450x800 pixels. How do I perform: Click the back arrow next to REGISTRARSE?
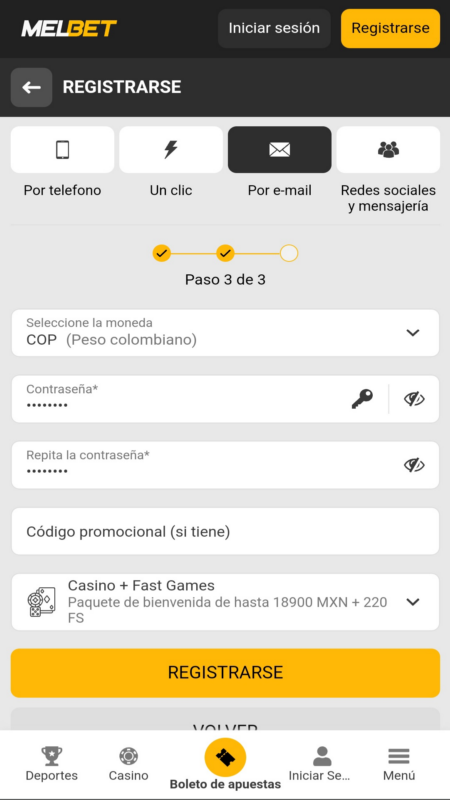tap(31, 87)
